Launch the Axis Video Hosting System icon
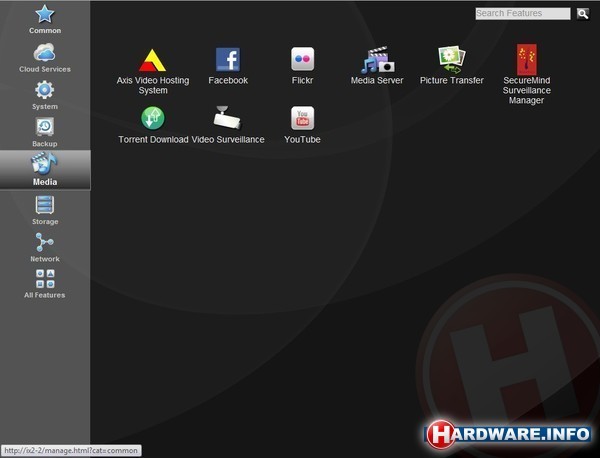 [x=152, y=60]
